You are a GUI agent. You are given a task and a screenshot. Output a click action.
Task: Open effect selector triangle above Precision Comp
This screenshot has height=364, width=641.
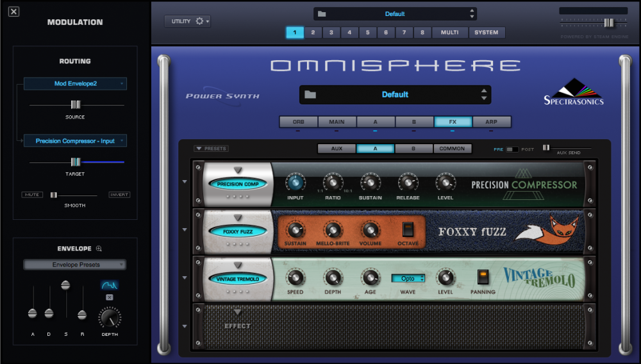point(238,170)
